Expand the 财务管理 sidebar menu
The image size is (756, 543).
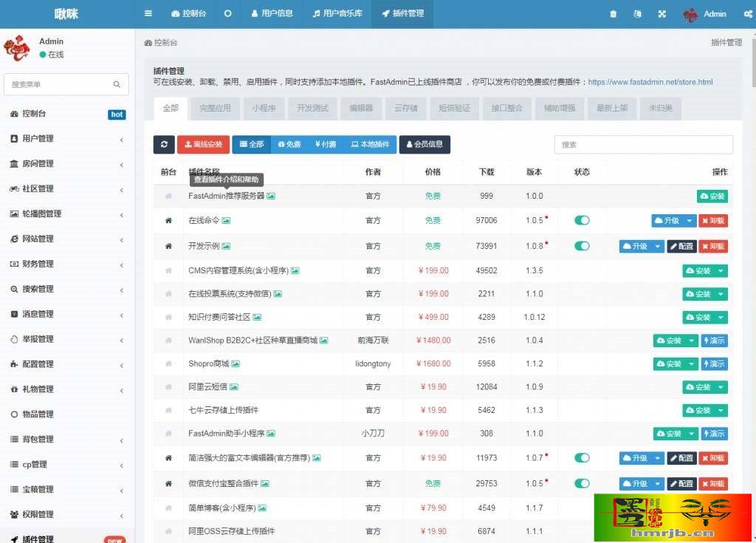coord(66,264)
